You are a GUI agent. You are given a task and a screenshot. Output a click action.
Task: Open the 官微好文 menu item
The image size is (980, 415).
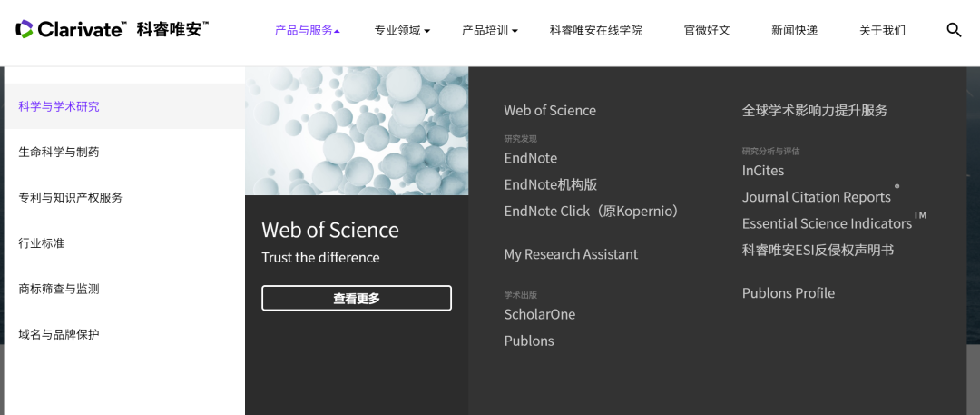click(x=707, y=30)
